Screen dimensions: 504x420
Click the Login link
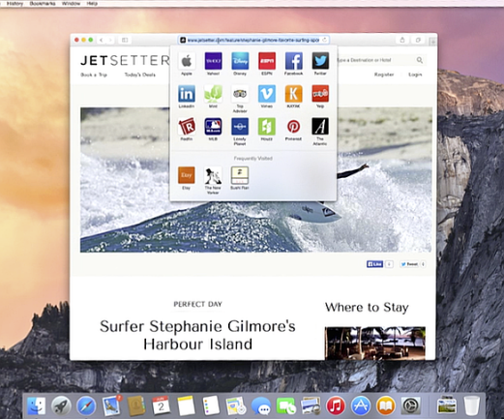point(415,75)
